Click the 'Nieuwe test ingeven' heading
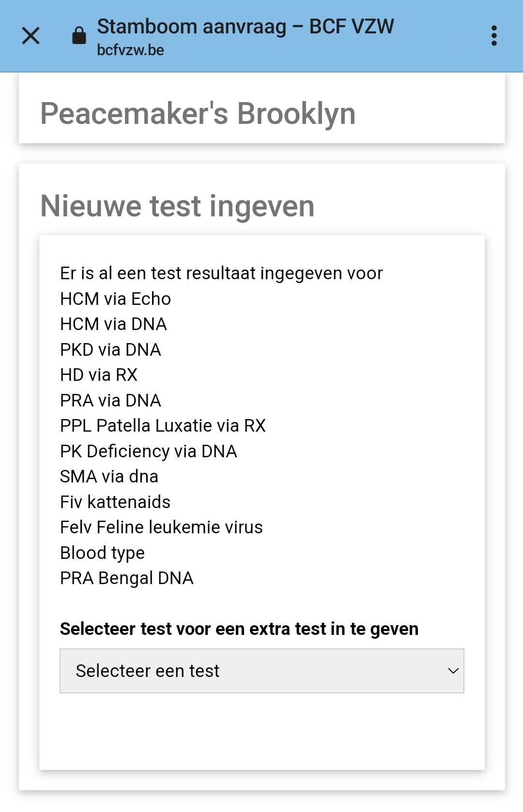 (177, 206)
